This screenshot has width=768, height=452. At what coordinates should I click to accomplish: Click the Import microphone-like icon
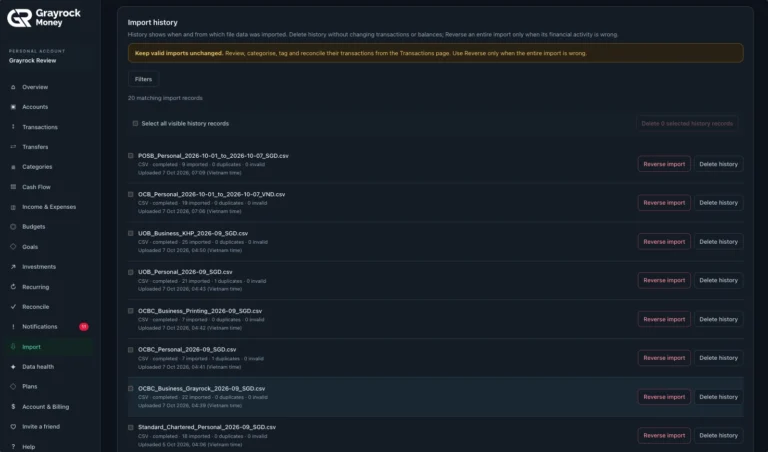tap(13, 347)
